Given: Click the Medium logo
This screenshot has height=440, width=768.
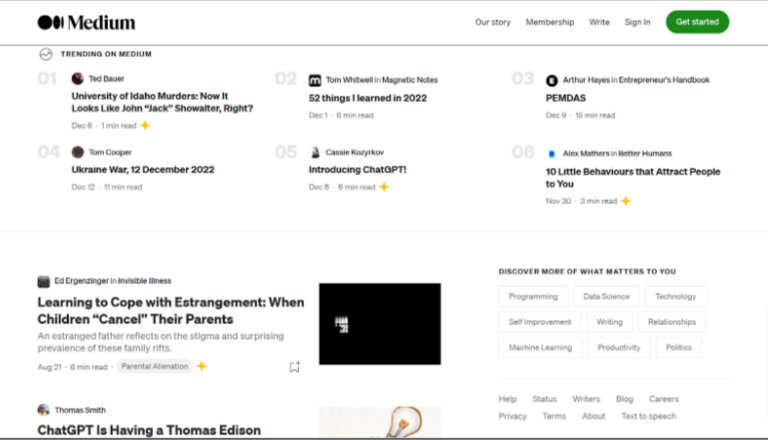Looking at the screenshot, I should 87,23.
